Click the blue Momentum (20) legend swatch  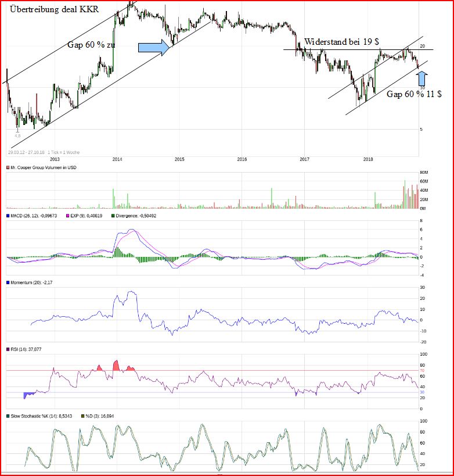8,282
